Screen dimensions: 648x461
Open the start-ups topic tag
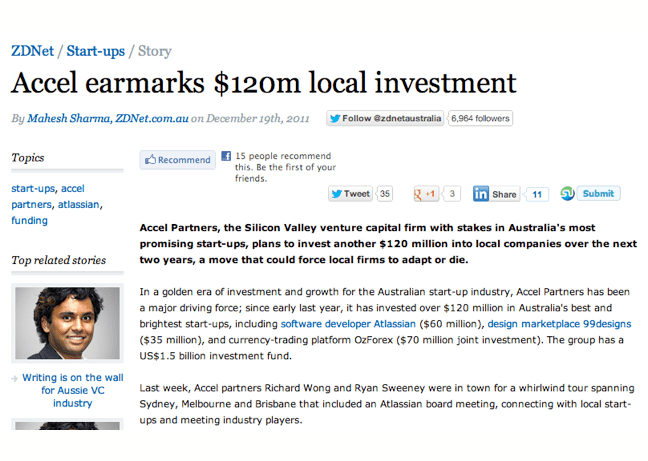pyautogui.click(x=33, y=189)
